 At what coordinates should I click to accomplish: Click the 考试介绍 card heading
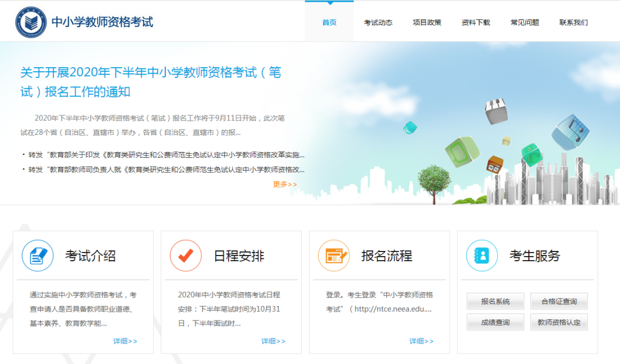pyautogui.click(x=91, y=256)
